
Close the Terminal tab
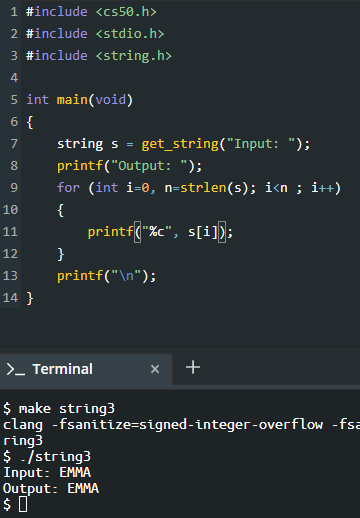tap(155, 369)
